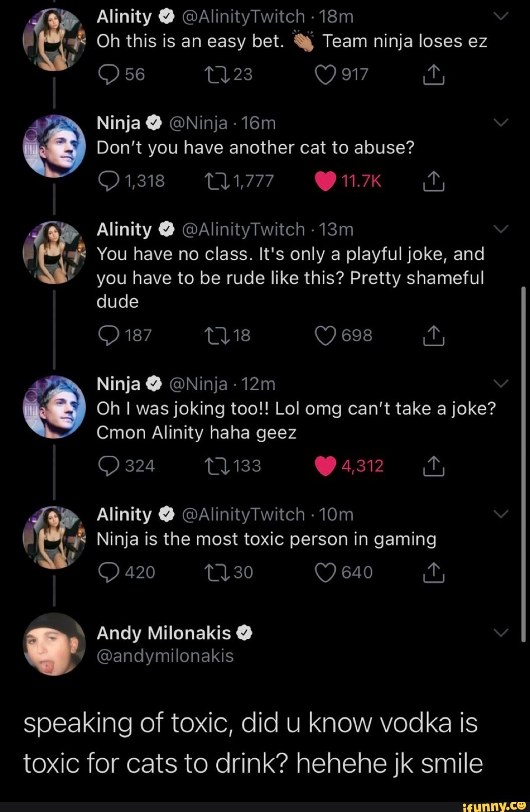
Task: Reply to Alinity's 13m no class tweet
Action: click(108, 335)
